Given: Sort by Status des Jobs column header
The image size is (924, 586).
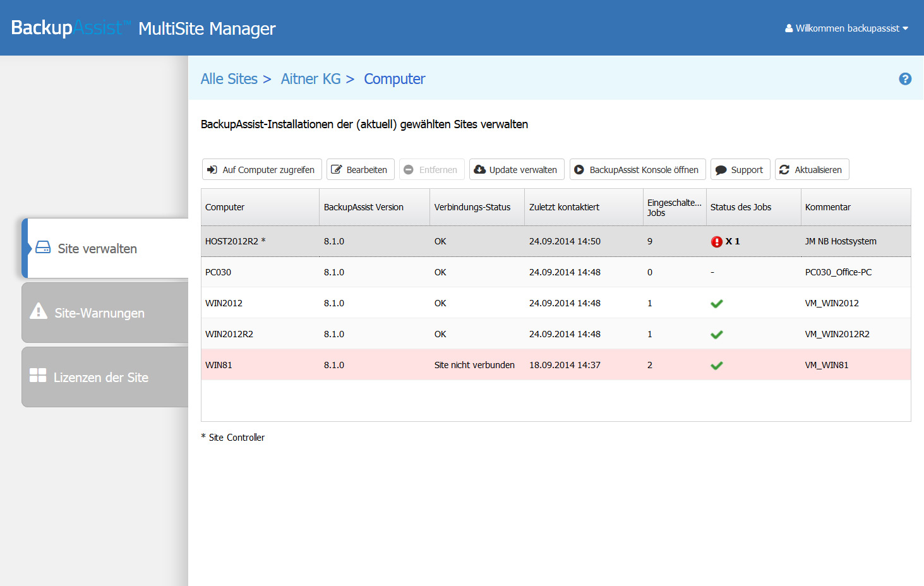Looking at the screenshot, I should (x=753, y=207).
